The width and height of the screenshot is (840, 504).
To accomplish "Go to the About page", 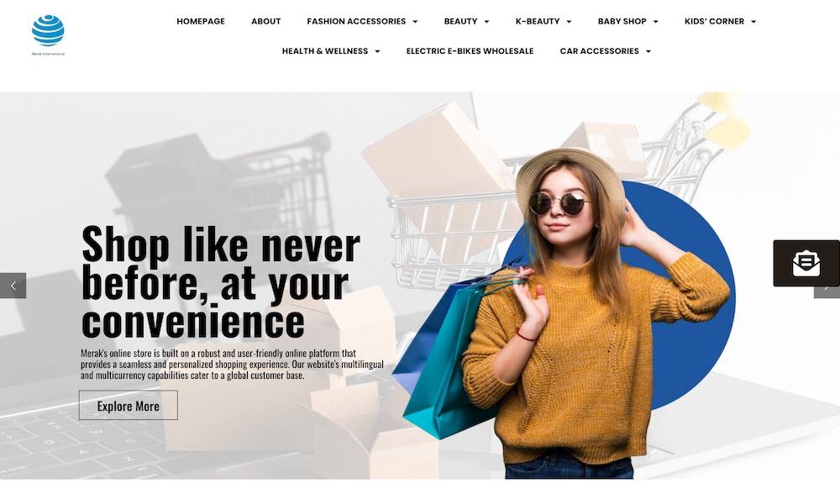I will tap(265, 22).
